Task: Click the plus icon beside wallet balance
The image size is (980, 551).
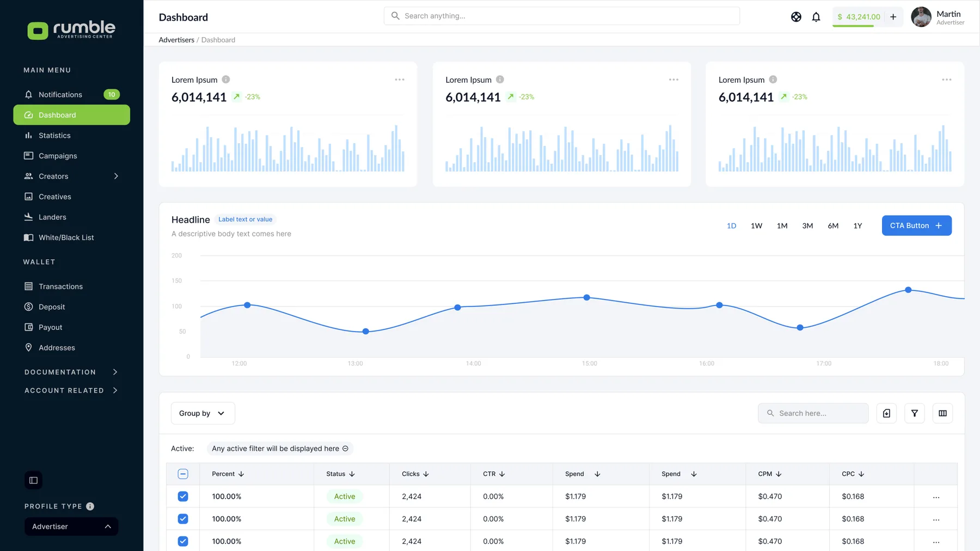Action: tap(893, 17)
